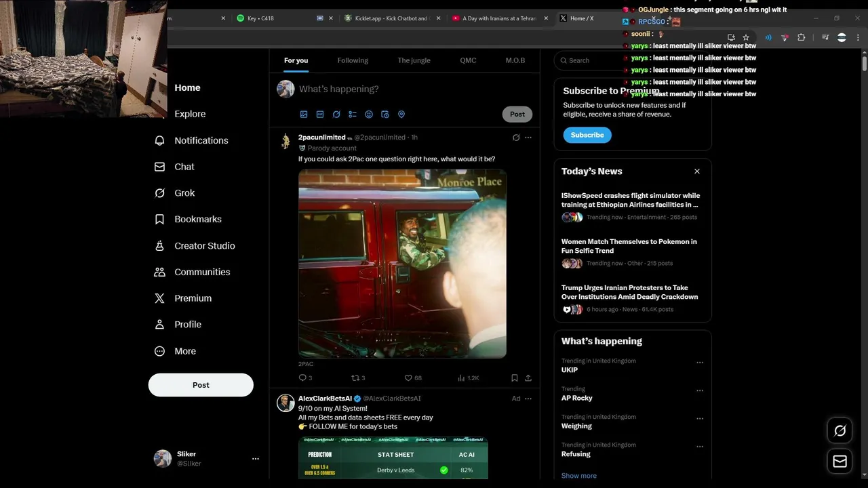Switch to The jungle tab
868x488 pixels.
[x=414, y=60]
